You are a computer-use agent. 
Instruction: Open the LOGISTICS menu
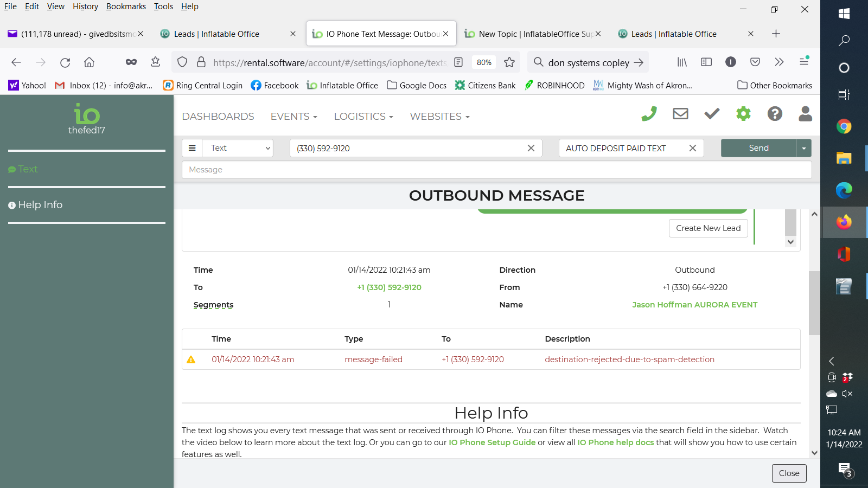point(363,117)
